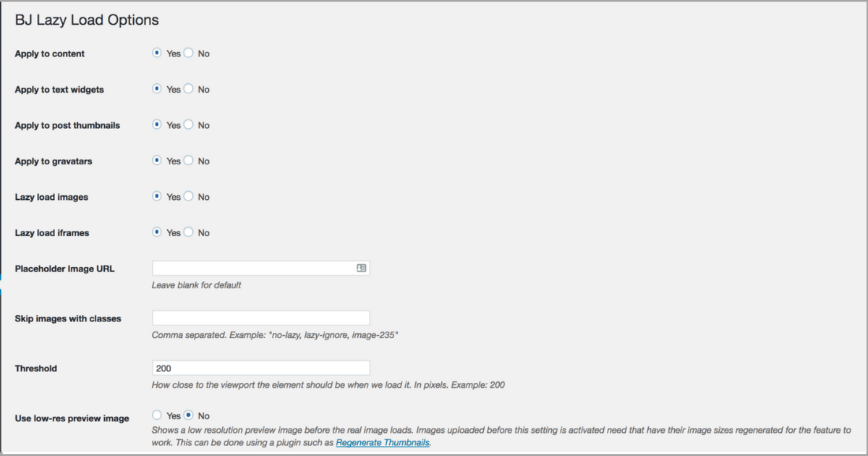
Task: Select Yes for Lazy load images
Action: [x=157, y=196]
